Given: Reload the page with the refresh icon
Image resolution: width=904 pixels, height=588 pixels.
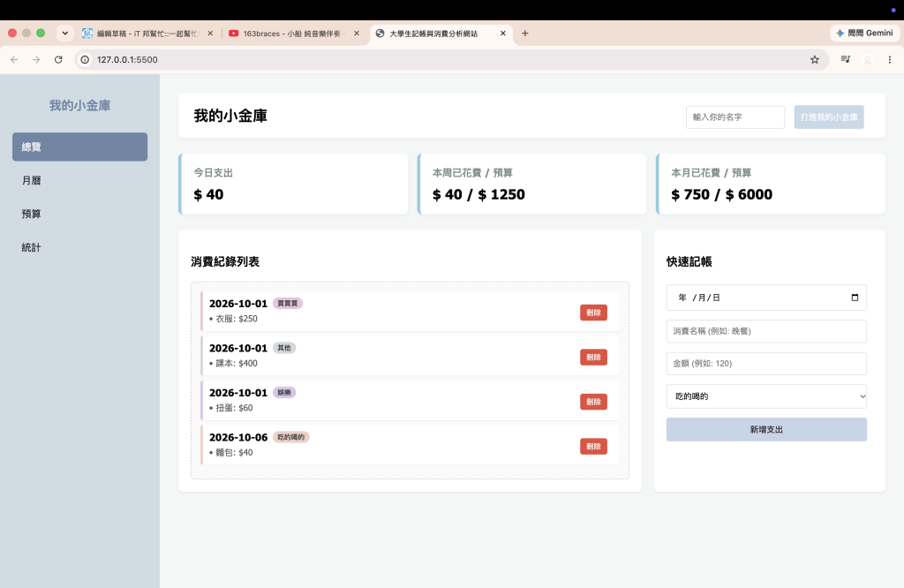Looking at the screenshot, I should (58, 59).
